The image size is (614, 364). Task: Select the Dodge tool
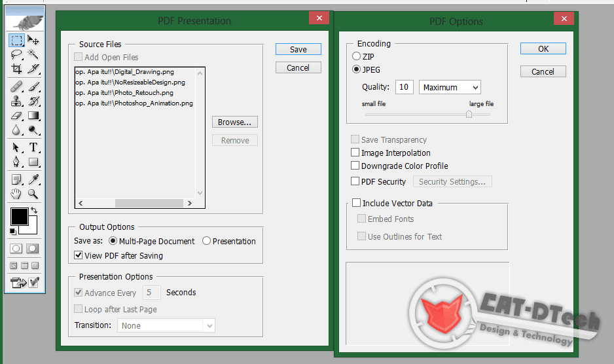point(33,130)
